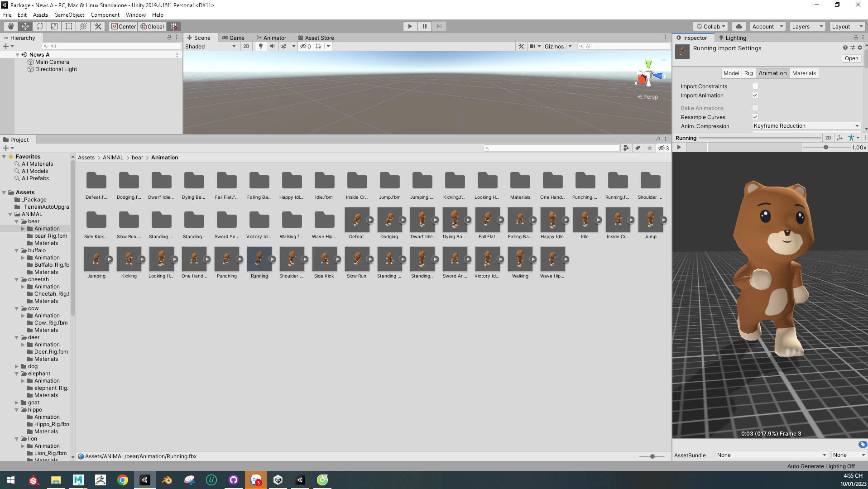Enable Import Constraints checkbox

[755, 86]
